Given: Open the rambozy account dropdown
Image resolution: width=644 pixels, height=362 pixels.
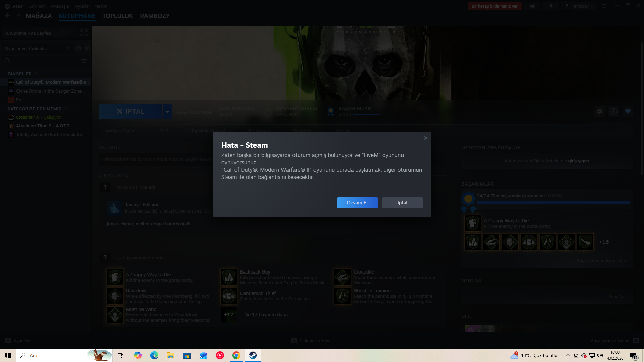Looking at the screenshot, I should click(x=583, y=6).
